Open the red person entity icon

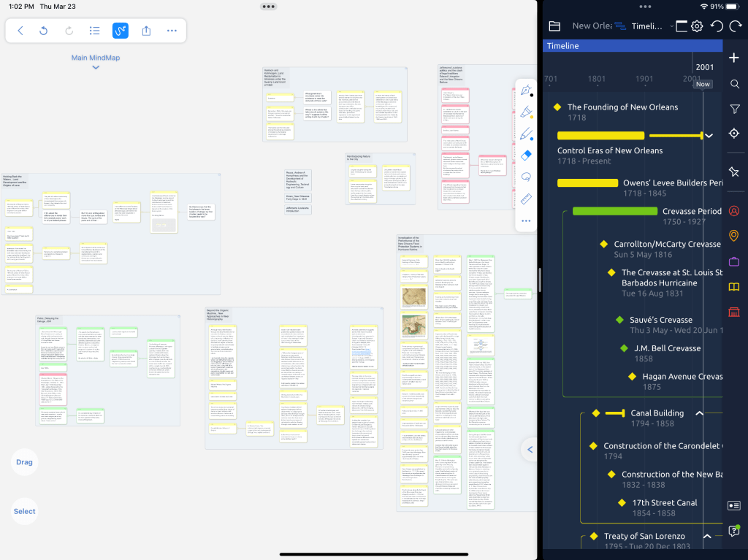tap(734, 211)
